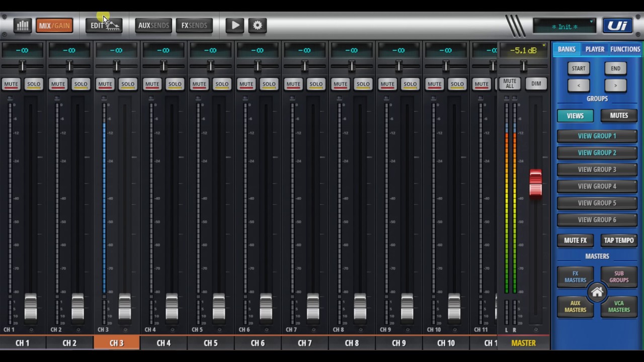Select the VIEWS groups button
The height and width of the screenshot is (362, 644).
[x=575, y=116]
